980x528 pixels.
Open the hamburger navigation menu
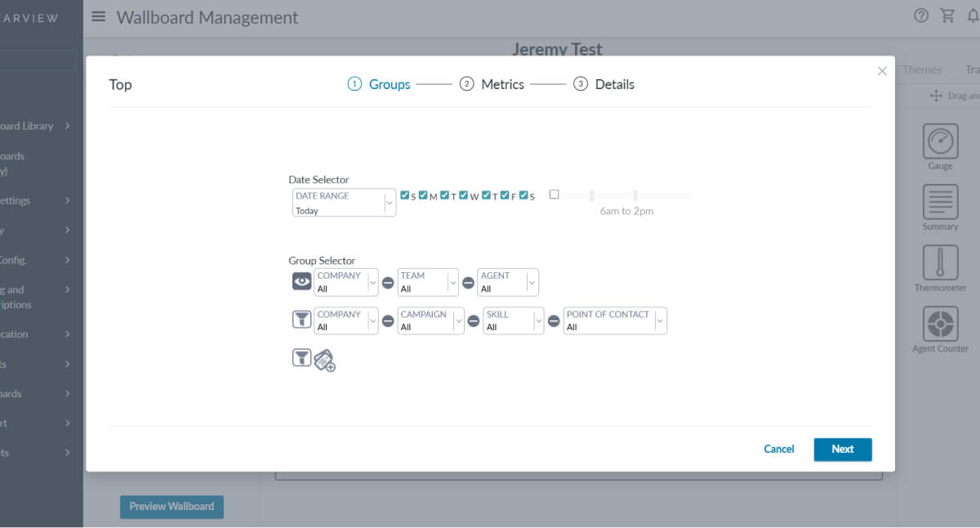[x=99, y=16]
